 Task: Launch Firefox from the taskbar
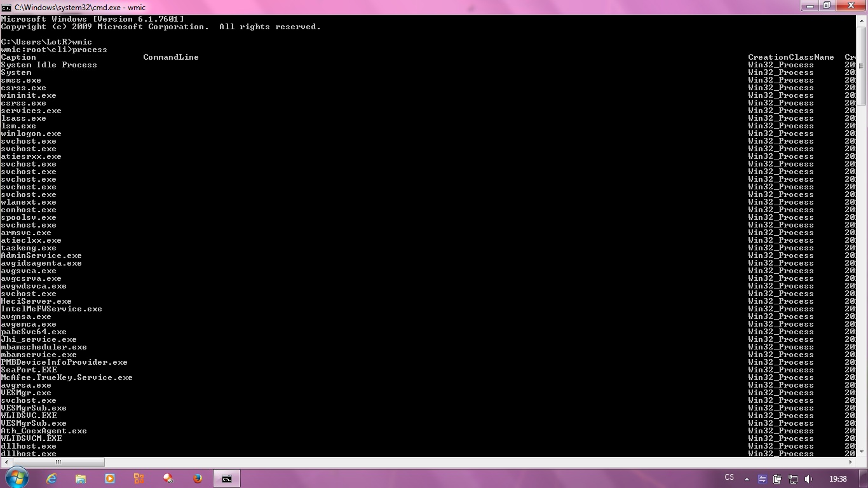(x=198, y=478)
